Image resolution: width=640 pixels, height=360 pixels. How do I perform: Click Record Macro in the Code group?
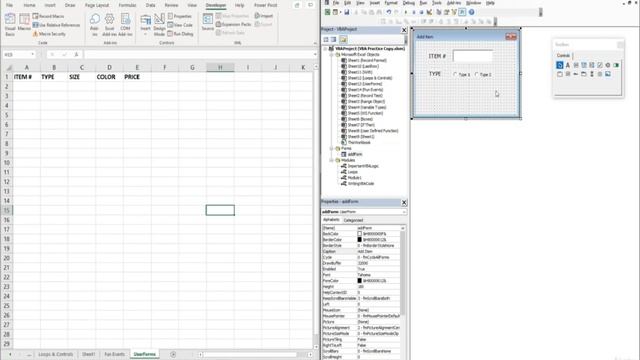click(49, 16)
